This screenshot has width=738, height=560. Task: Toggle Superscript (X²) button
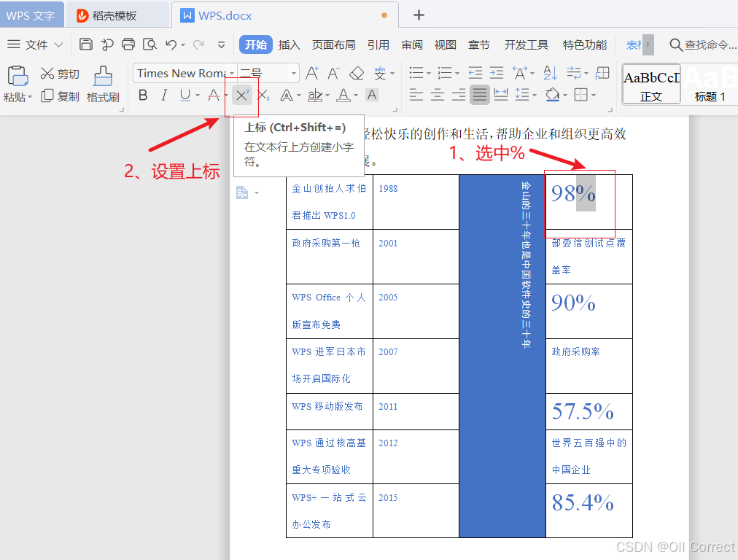point(242,96)
